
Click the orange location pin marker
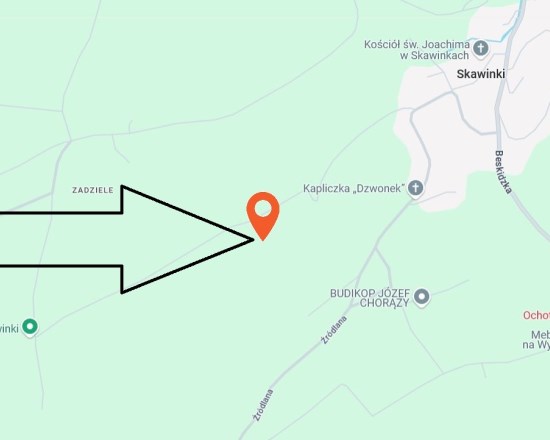coord(263,216)
